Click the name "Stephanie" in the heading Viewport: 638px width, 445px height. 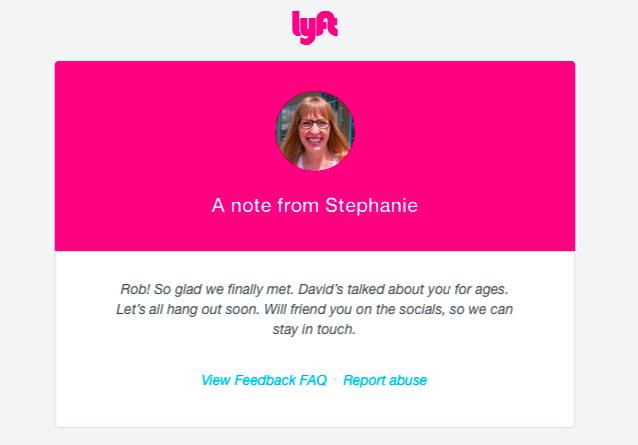pyautogui.click(x=372, y=206)
